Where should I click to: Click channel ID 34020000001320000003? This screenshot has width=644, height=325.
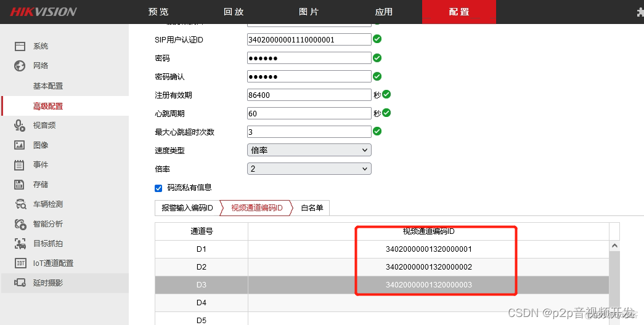pos(429,285)
